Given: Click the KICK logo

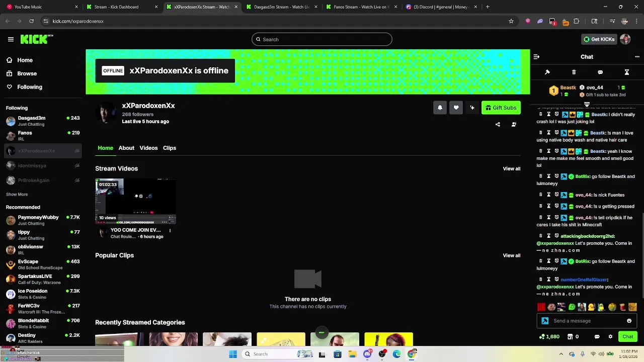Looking at the screenshot, I should pos(36,39).
